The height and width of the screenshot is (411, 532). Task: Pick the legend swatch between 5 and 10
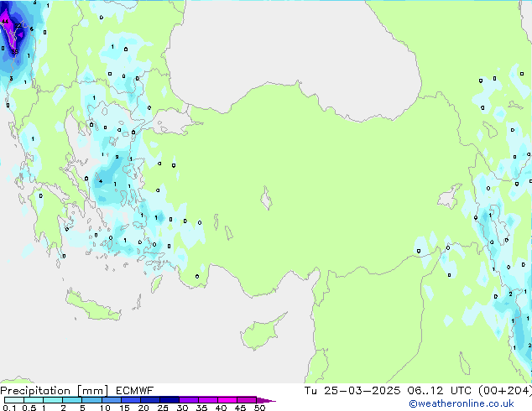(92, 400)
